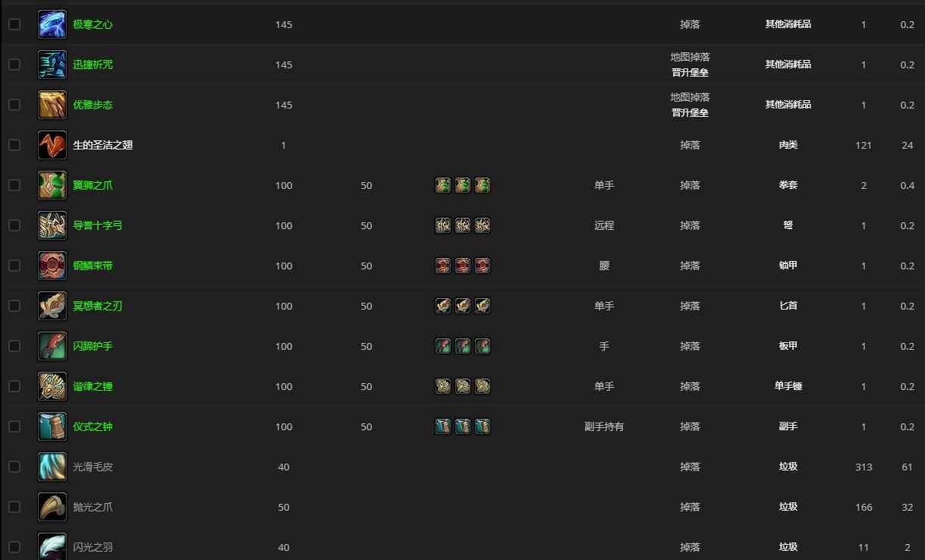Click the 锁甲 type cell
925x560 pixels.
click(x=788, y=266)
